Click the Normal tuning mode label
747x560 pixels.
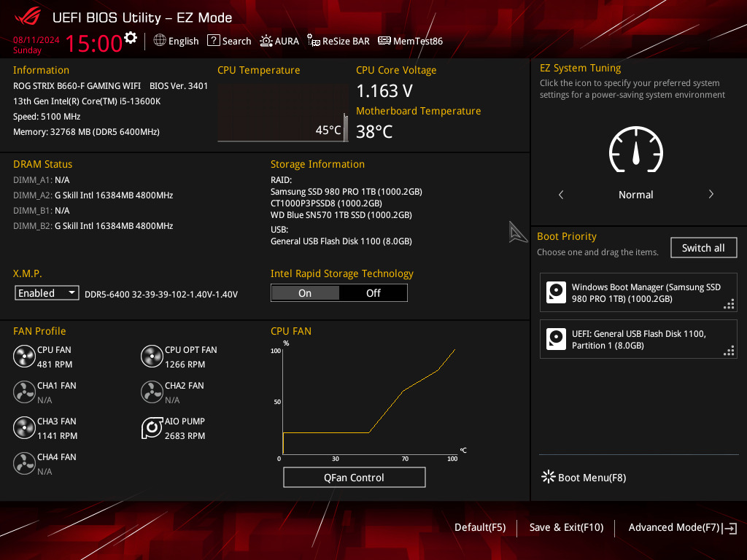pyautogui.click(x=635, y=195)
